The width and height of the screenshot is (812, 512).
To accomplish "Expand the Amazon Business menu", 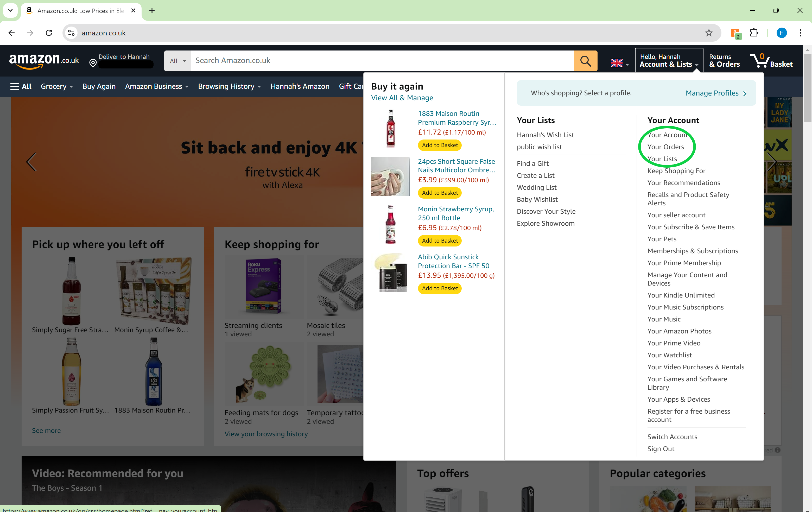I will point(157,86).
